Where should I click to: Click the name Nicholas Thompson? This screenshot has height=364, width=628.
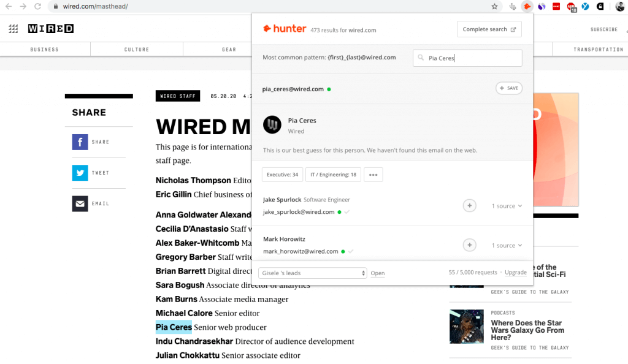coord(193,180)
